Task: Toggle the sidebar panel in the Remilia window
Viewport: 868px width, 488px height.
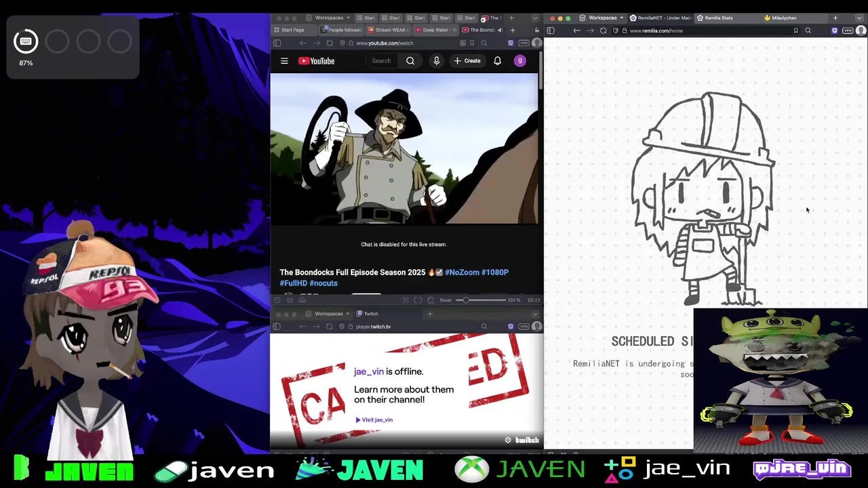Action: 551,30
